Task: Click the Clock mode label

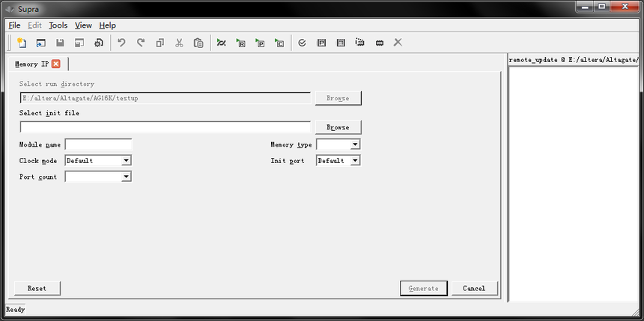Action: click(x=38, y=161)
